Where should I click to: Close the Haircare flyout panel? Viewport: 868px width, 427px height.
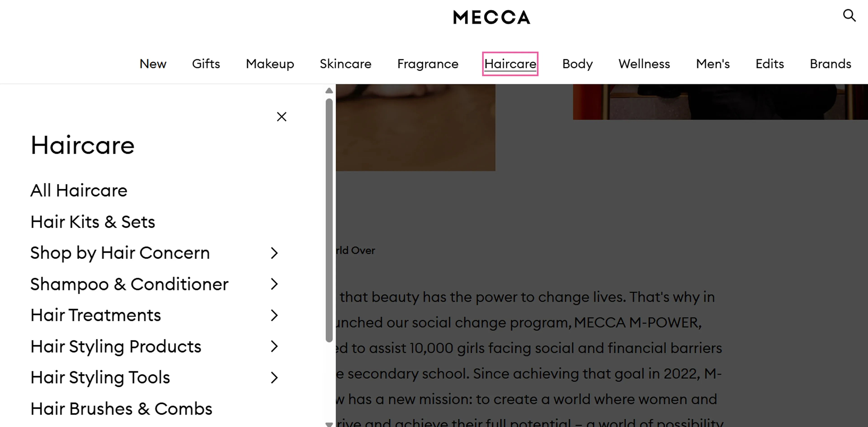(282, 116)
